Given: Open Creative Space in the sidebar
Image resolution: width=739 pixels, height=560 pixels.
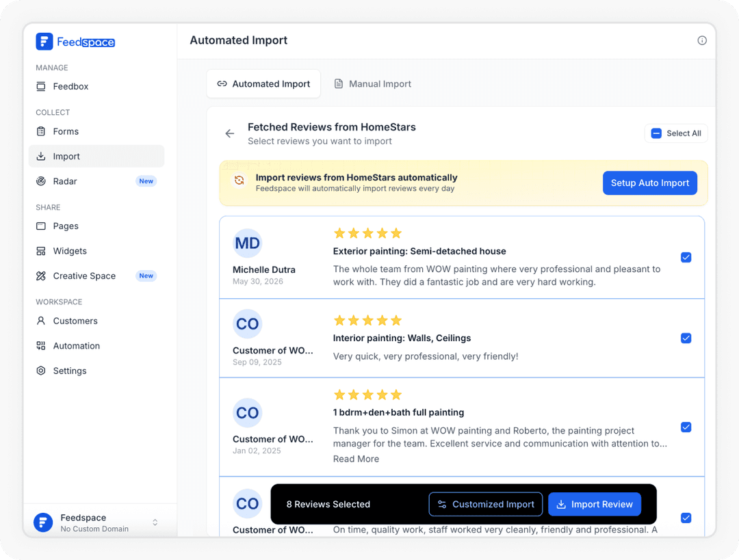Looking at the screenshot, I should [96, 276].
